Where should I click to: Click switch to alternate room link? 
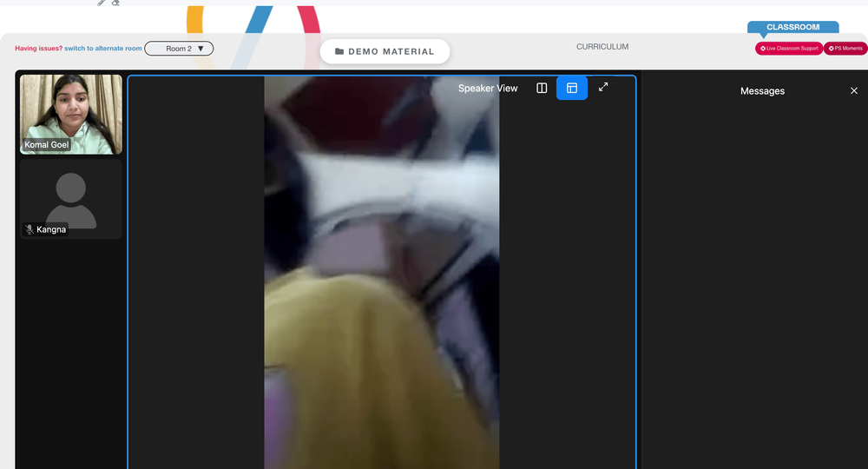click(103, 49)
